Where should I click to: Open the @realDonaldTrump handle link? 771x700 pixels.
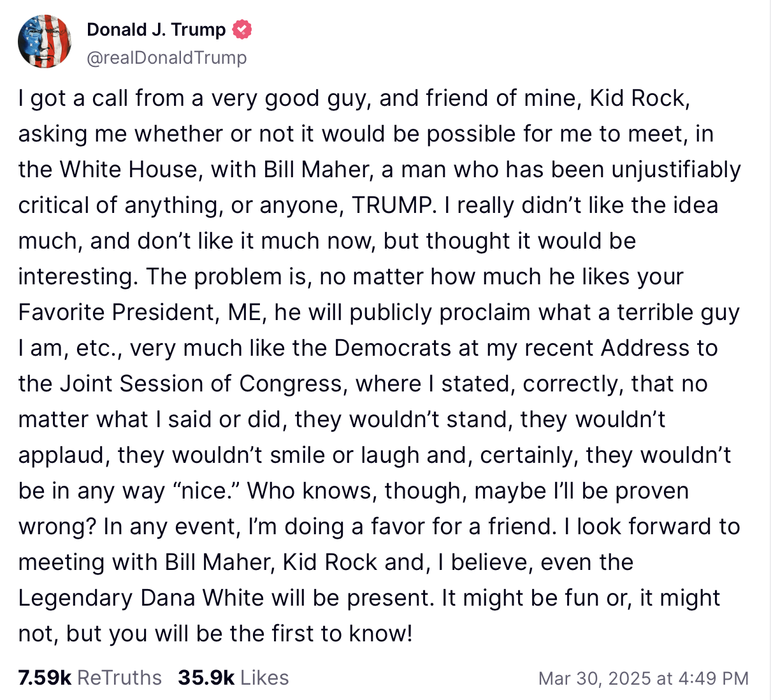tap(166, 57)
